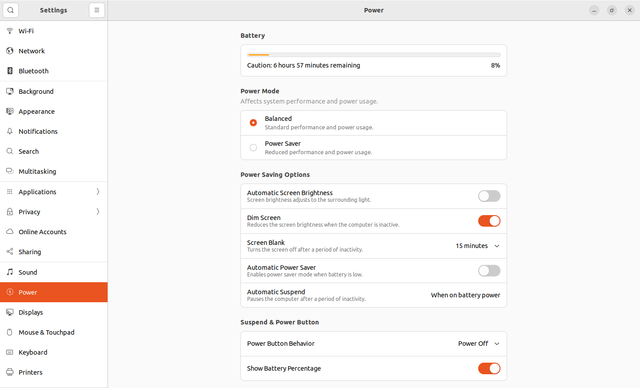
Task: Expand the Applications chevron arrow
Action: point(98,192)
